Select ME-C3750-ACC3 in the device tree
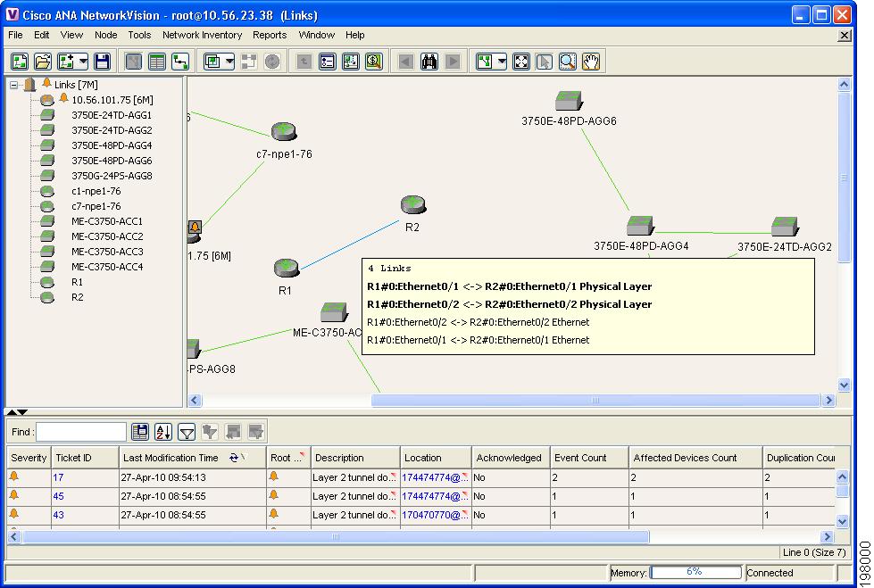The width and height of the screenshot is (874, 588). coord(107,252)
